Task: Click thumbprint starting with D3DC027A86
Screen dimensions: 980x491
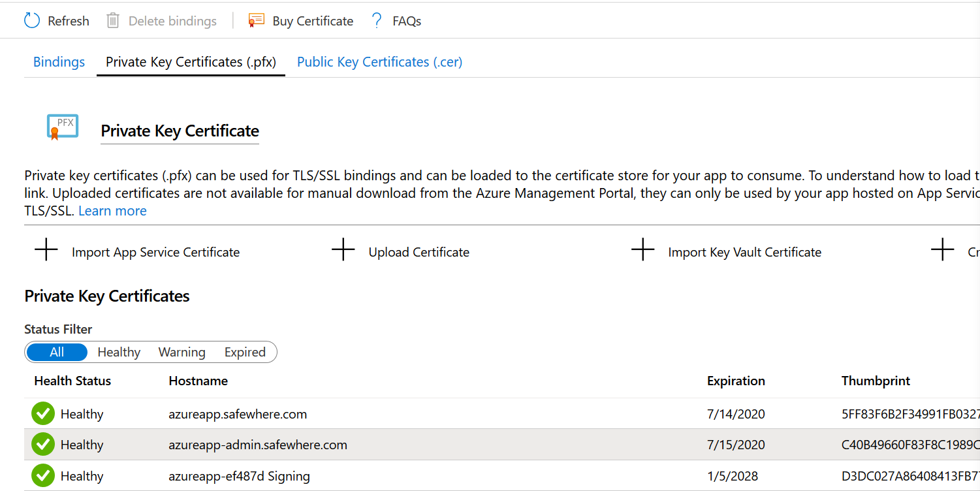Action: point(911,476)
